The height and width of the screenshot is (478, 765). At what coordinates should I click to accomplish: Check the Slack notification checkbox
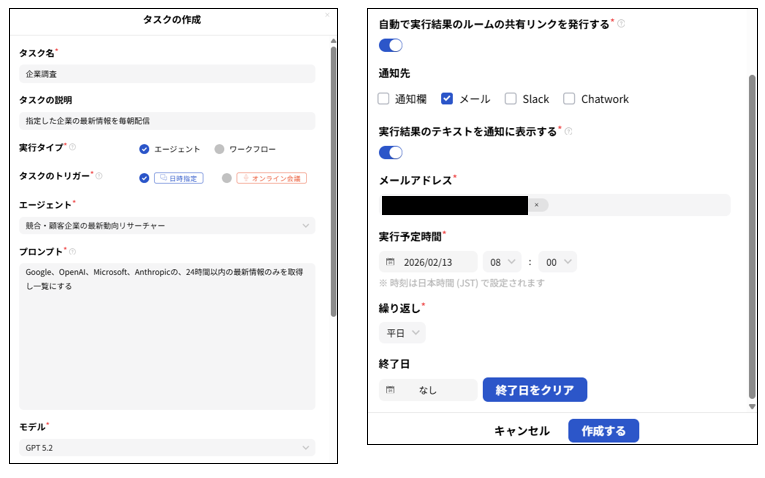pos(511,99)
